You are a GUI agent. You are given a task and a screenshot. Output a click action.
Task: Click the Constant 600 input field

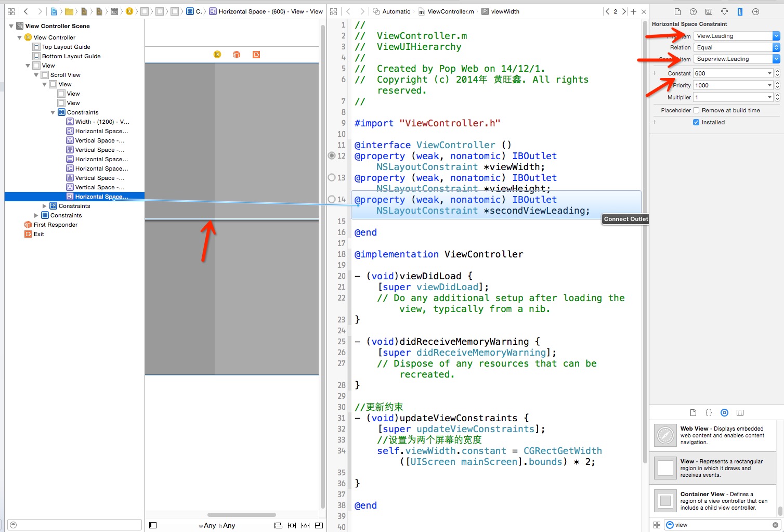(x=729, y=73)
